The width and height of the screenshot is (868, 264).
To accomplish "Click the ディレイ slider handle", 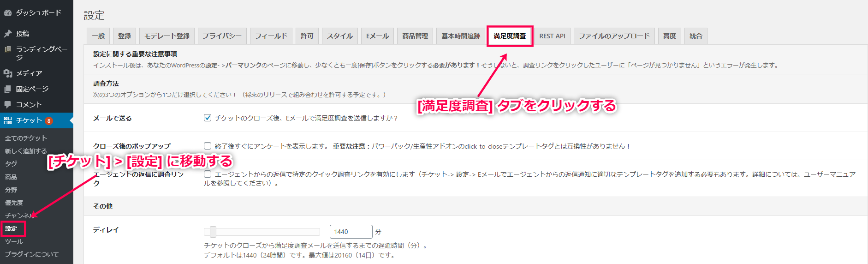I will (213, 232).
